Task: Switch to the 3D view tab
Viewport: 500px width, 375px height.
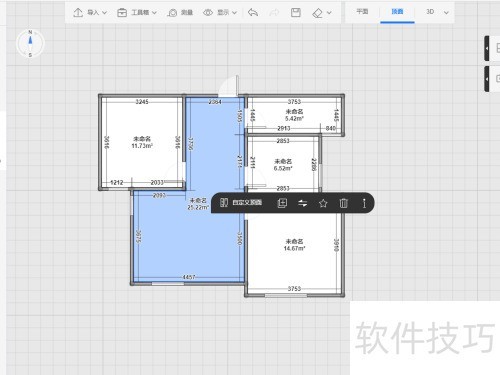Action: [430, 12]
